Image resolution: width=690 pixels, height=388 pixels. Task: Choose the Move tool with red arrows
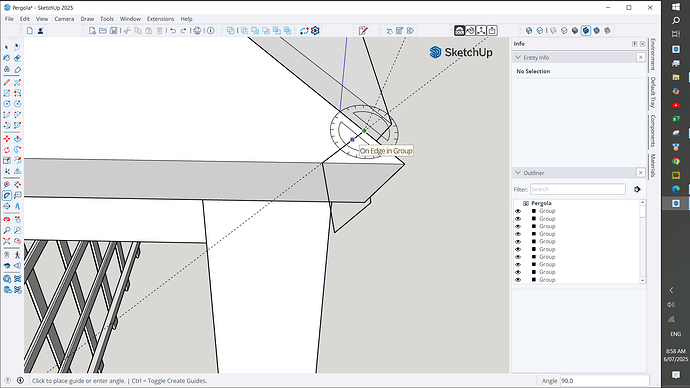tap(7, 139)
